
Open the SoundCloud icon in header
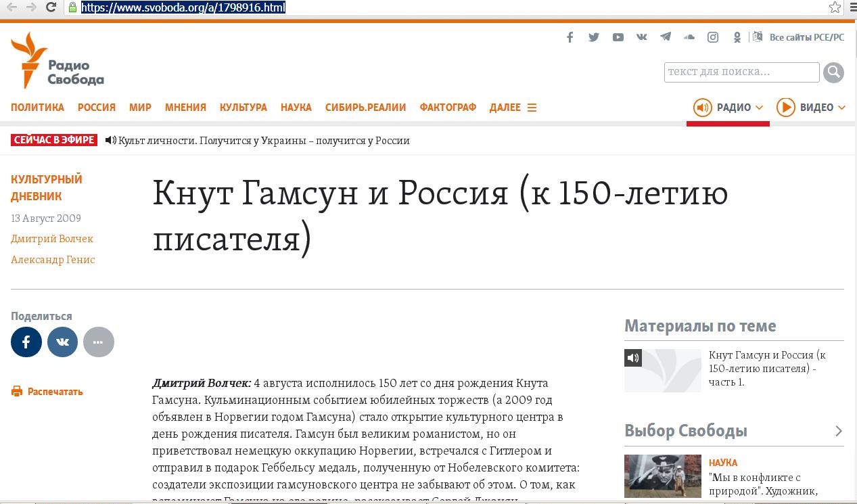coord(689,37)
